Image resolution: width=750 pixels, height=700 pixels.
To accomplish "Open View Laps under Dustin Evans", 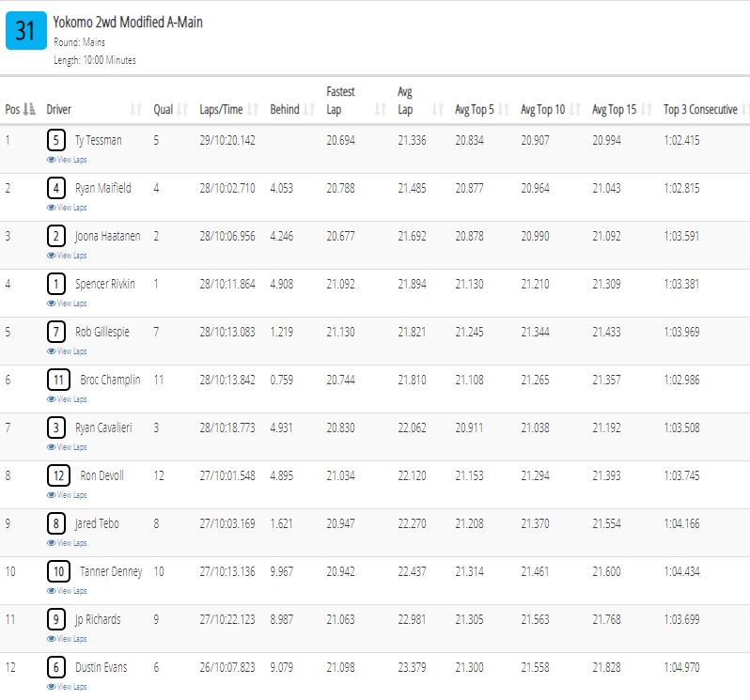I will click(x=67, y=687).
